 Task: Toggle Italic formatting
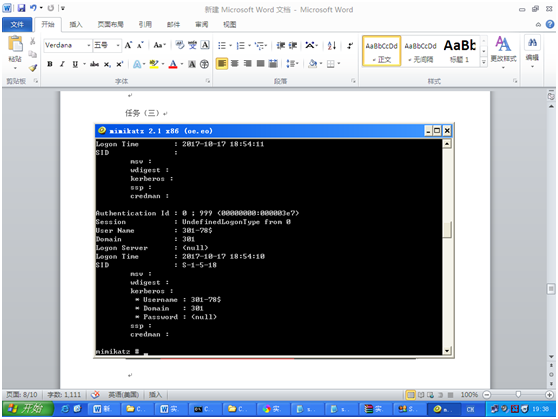[x=62, y=64]
